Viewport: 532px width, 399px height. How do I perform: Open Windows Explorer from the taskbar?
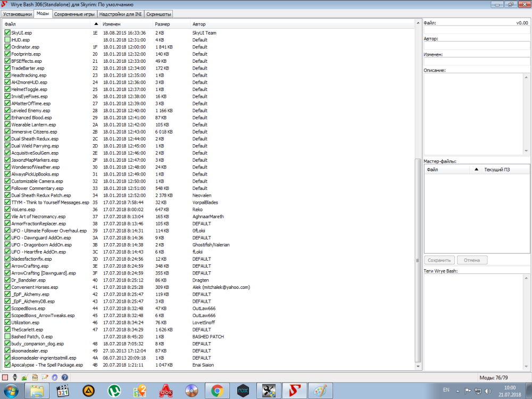37,390
